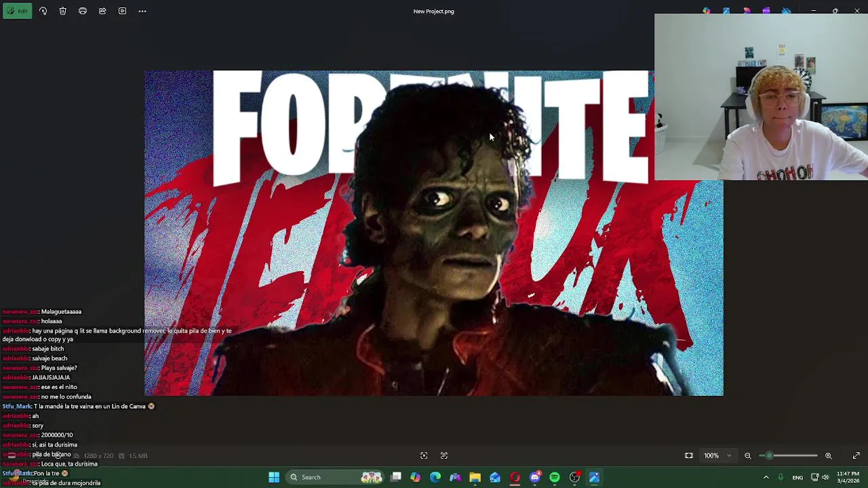Scan text with the OCR icon

pyautogui.click(x=444, y=455)
